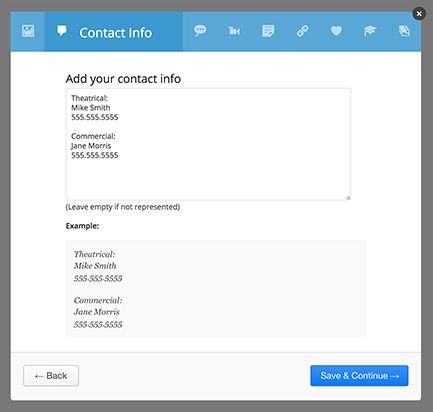Open the chat bubble step icon
This screenshot has width=433, height=412.
[x=200, y=31]
